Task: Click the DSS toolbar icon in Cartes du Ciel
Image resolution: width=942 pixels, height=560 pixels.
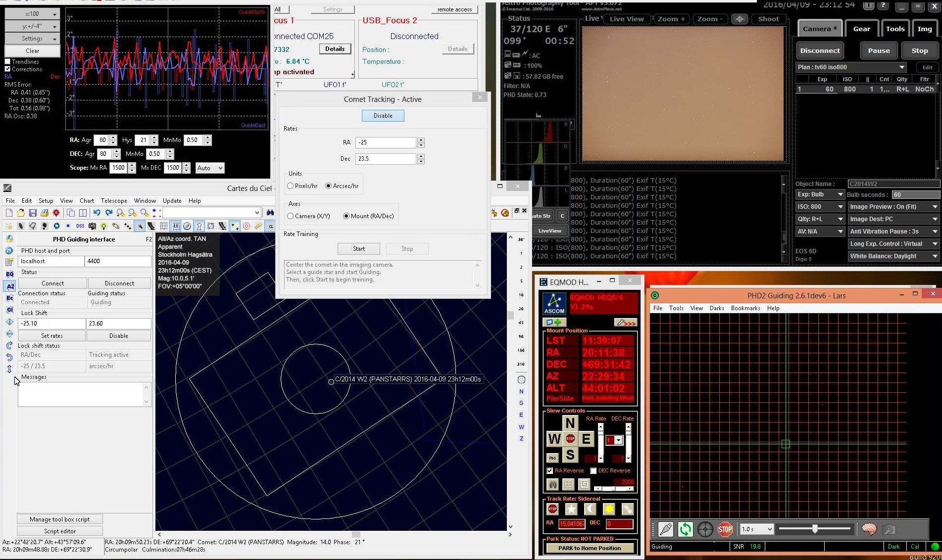Action: pyautogui.click(x=80, y=226)
